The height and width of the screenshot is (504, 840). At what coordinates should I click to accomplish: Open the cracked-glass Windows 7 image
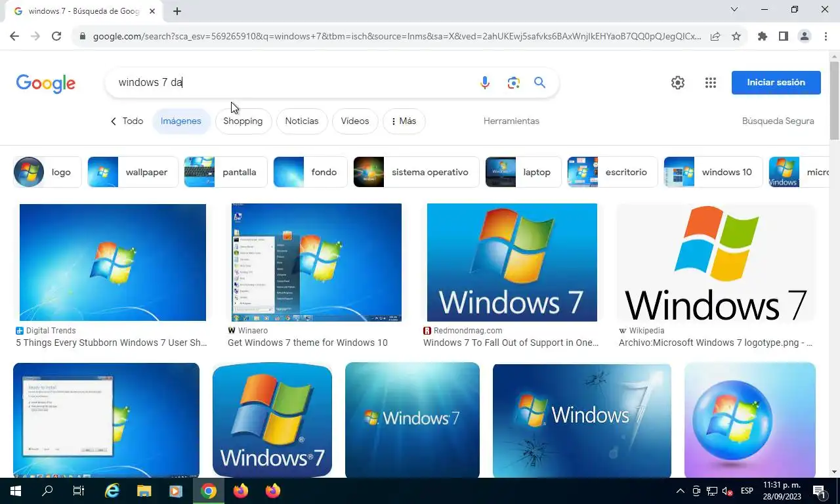[x=582, y=420]
